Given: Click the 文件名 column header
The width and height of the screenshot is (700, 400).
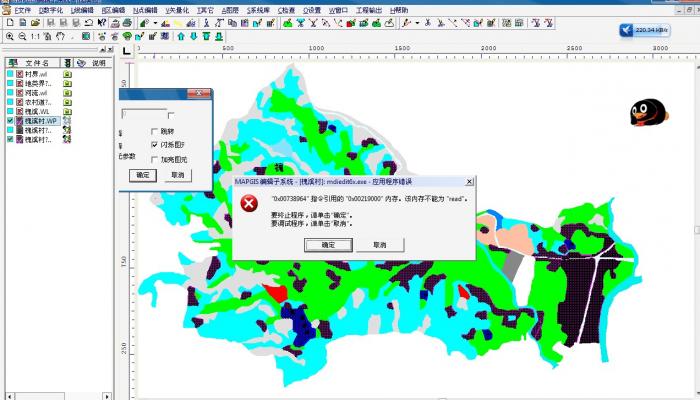Looking at the screenshot, I should (x=37, y=62).
